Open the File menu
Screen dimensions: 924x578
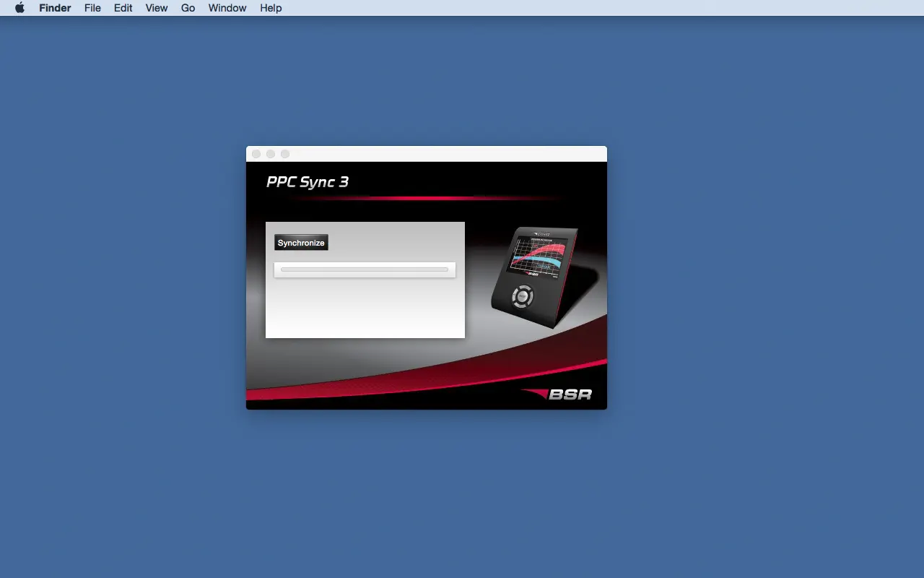pyautogui.click(x=92, y=8)
